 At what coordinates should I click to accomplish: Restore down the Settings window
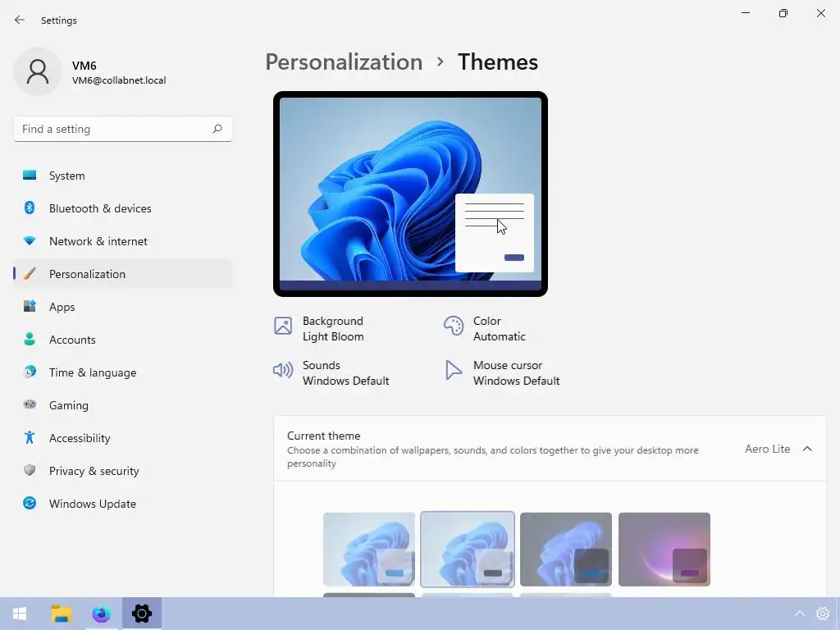click(x=783, y=13)
